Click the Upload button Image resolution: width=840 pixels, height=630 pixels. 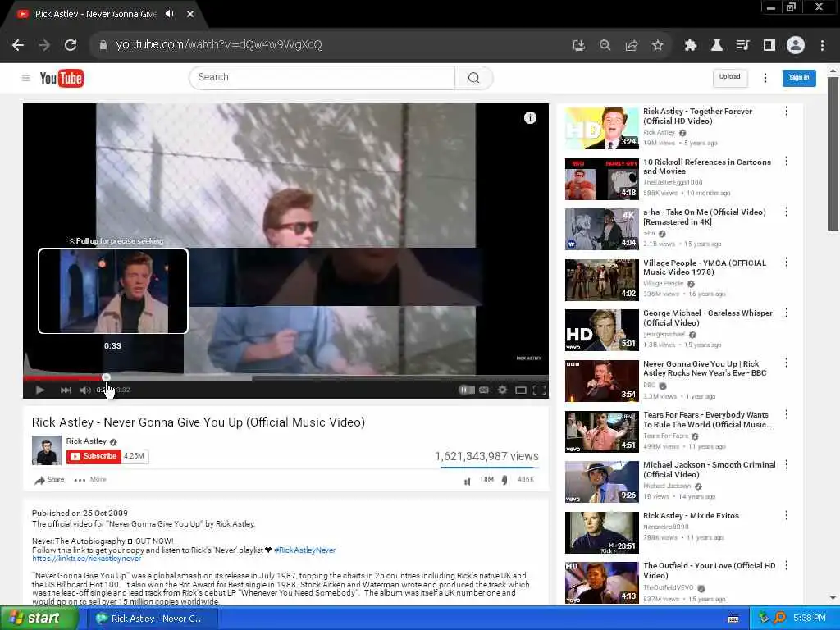coord(729,78)
